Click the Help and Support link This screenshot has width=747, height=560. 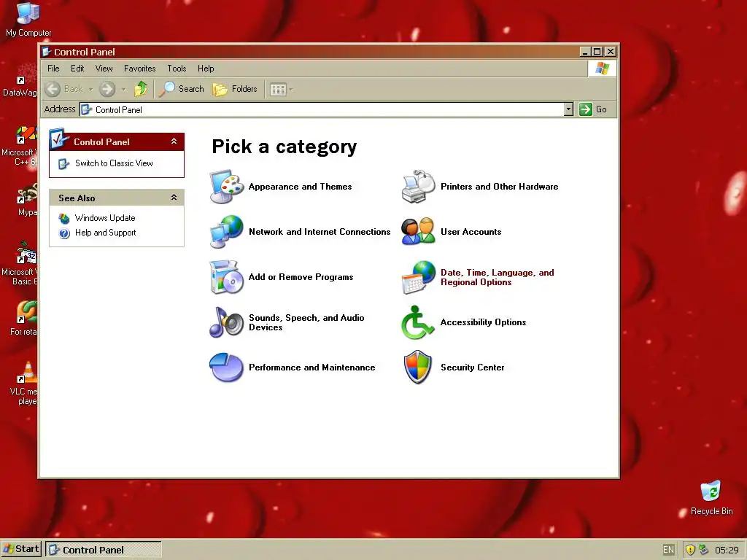[105, 233]
